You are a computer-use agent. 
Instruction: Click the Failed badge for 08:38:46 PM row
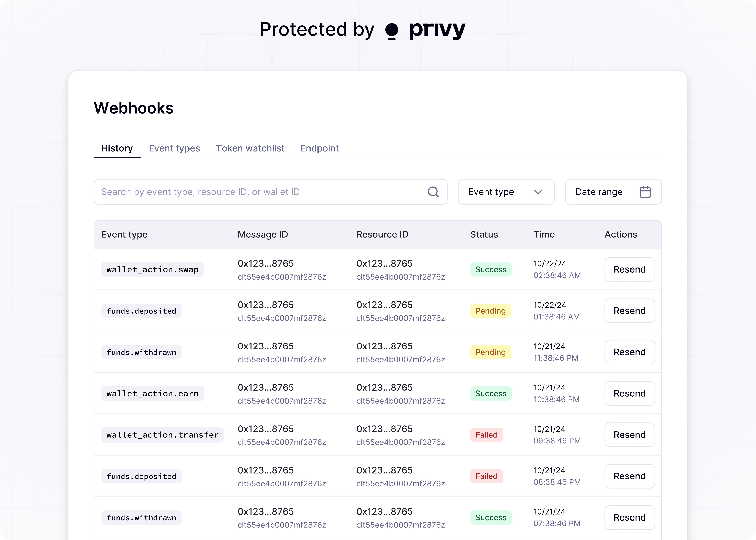pyautogui.click(x=486, y=476)
